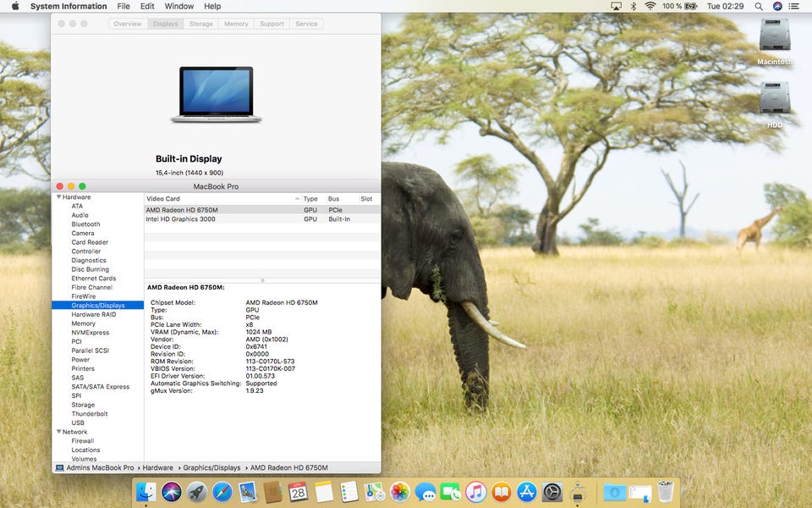Click Siri icon in menu bar

[x=777, y=6]
